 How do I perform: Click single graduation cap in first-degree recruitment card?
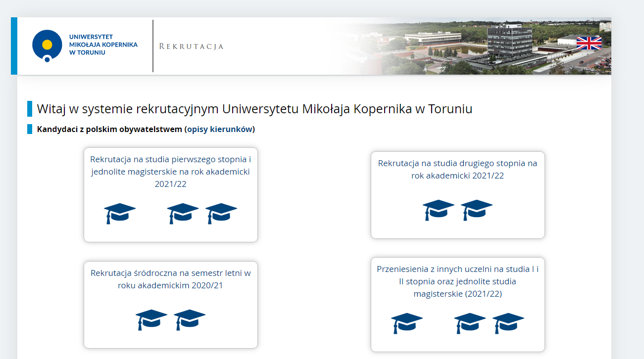pos(120,214)
